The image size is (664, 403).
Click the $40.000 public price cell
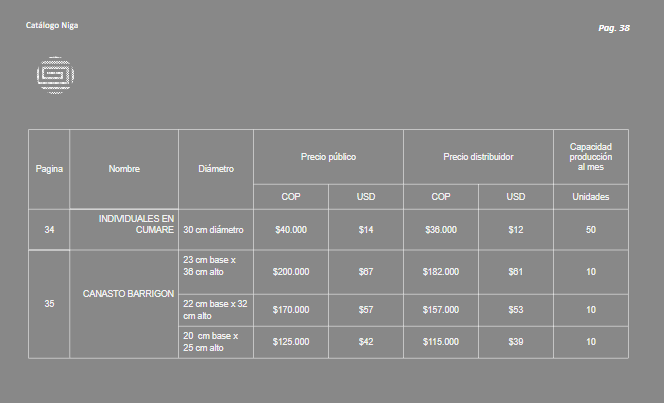(291, 230)
